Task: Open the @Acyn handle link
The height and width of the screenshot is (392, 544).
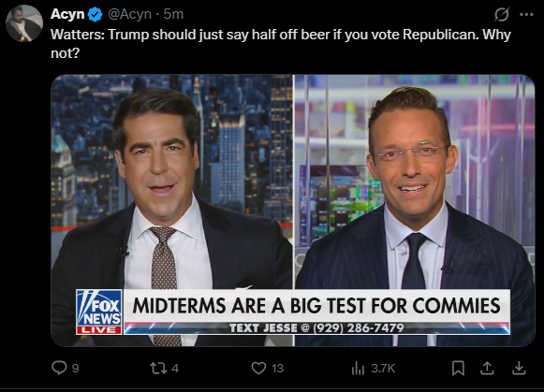Action: pyautogui.click(x=130, y=14)
